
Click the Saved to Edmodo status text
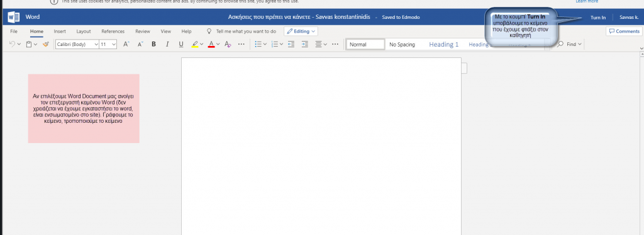pyautogui.click(x=401, y=17)
